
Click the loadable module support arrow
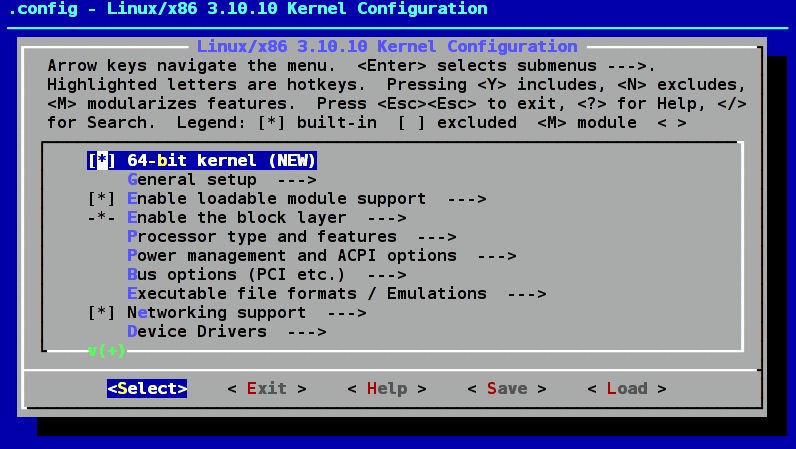point(467,199)
